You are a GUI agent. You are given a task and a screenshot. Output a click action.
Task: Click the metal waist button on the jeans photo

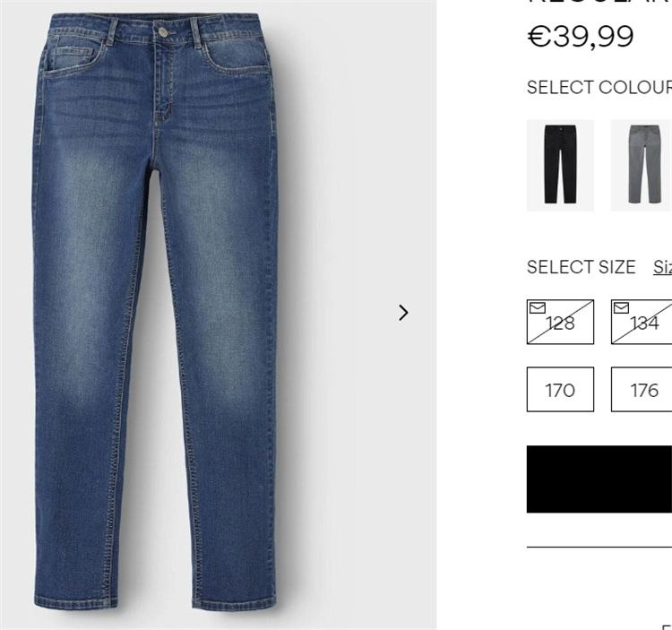pos(163,31)
